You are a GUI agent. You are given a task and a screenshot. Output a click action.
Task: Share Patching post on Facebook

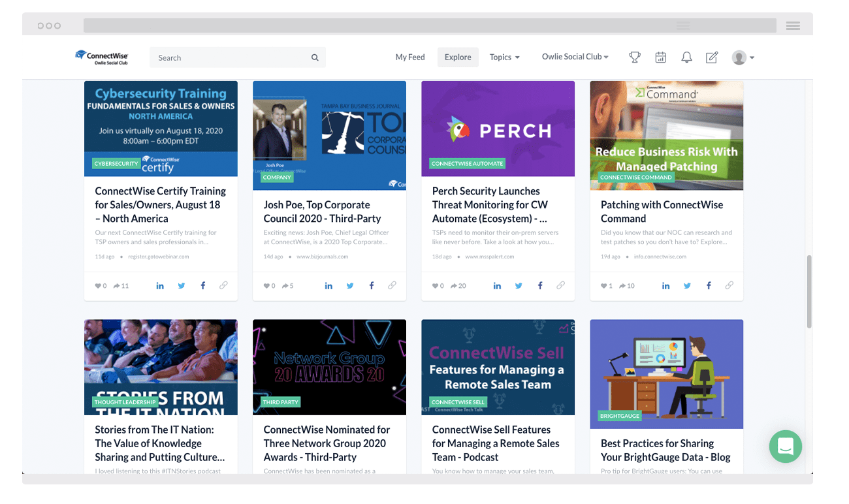(x=709, y=285)
